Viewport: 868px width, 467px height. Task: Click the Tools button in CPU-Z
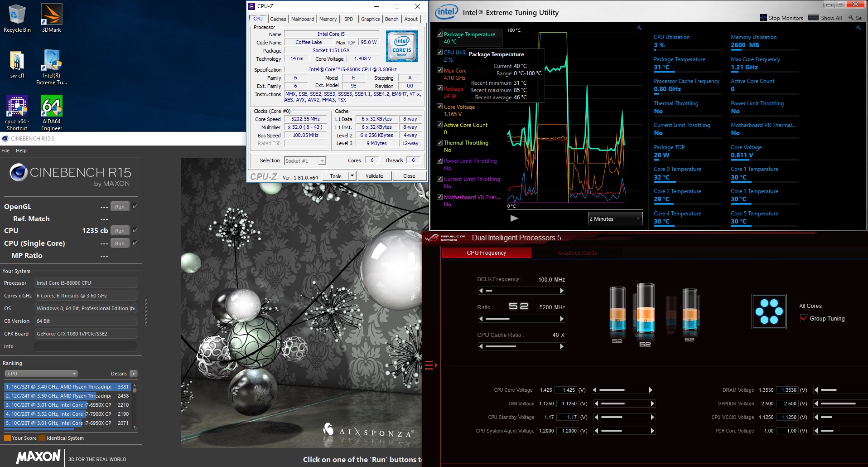click(336, 176)
